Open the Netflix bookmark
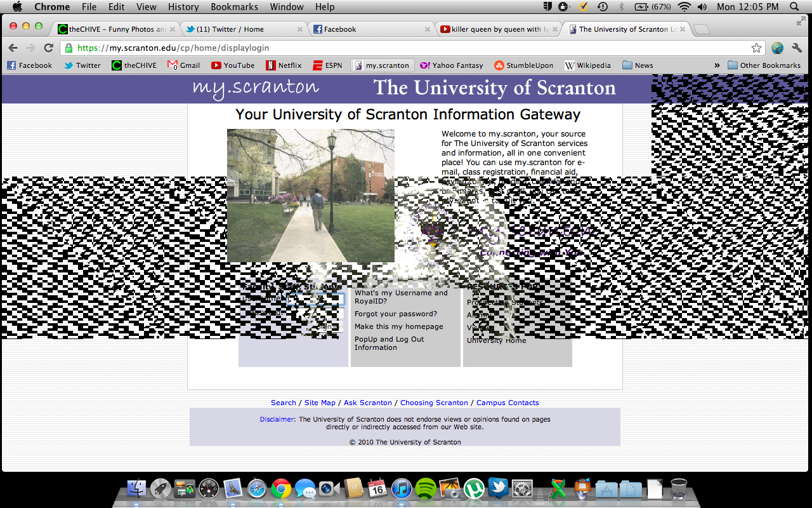Image resolution: width=812 pixels, height=508 pixels. point(284,65)
